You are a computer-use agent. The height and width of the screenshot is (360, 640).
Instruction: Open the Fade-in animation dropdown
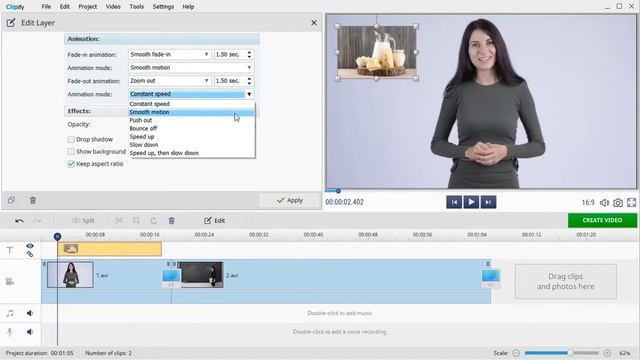170,54
